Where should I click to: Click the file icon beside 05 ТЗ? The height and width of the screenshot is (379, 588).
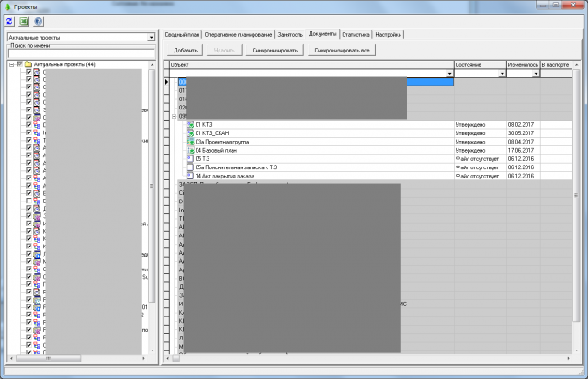coord(190,158)
